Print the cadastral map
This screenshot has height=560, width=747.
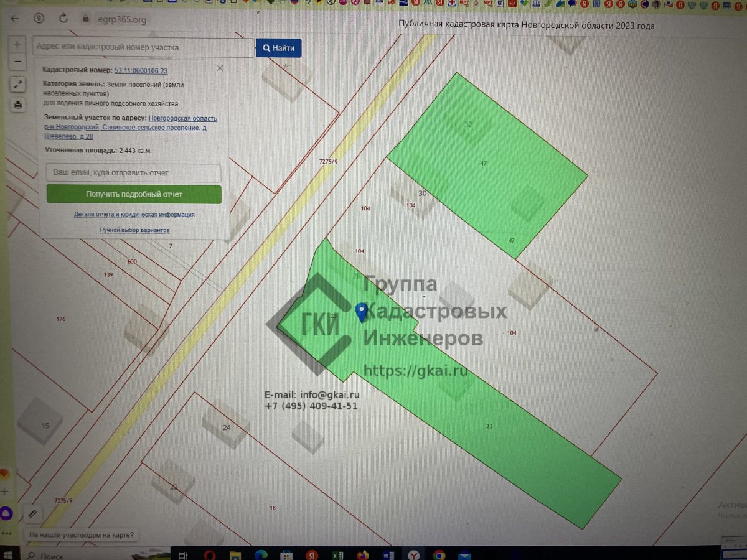[18, 105]
